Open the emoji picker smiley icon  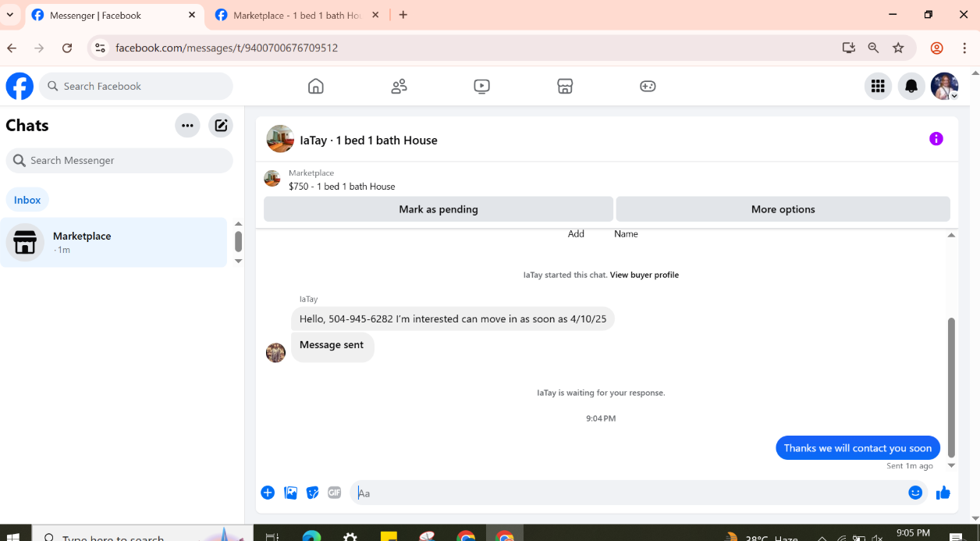click(916, 493)
